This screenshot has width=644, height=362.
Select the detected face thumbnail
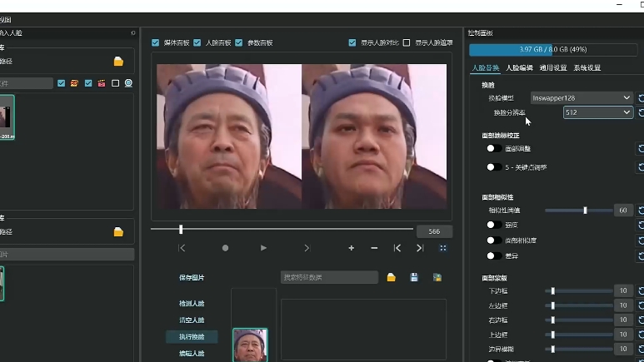250,345
